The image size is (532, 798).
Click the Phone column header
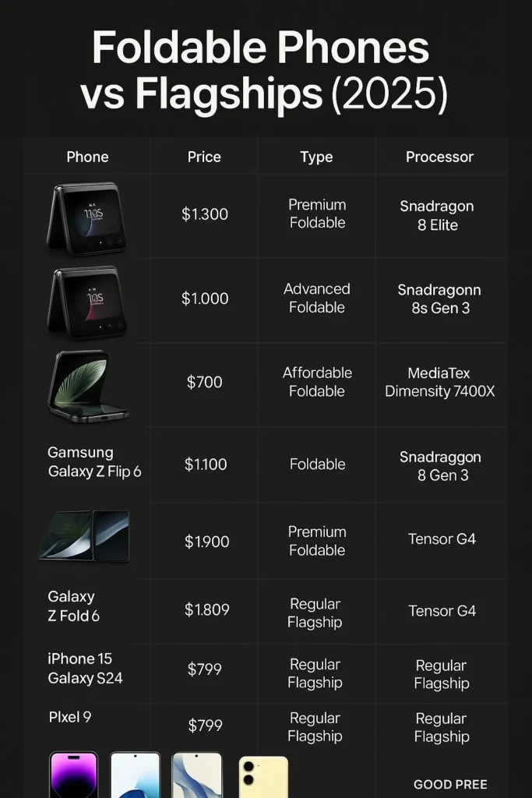[87, 157]
